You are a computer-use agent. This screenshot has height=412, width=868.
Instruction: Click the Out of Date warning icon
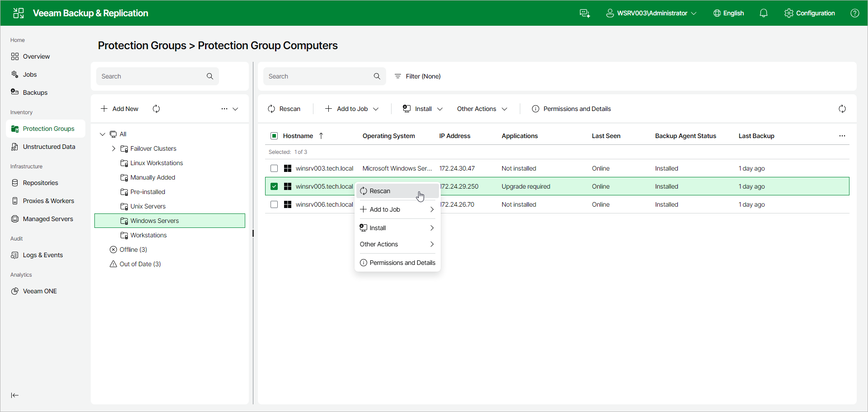tap(113, 264)
